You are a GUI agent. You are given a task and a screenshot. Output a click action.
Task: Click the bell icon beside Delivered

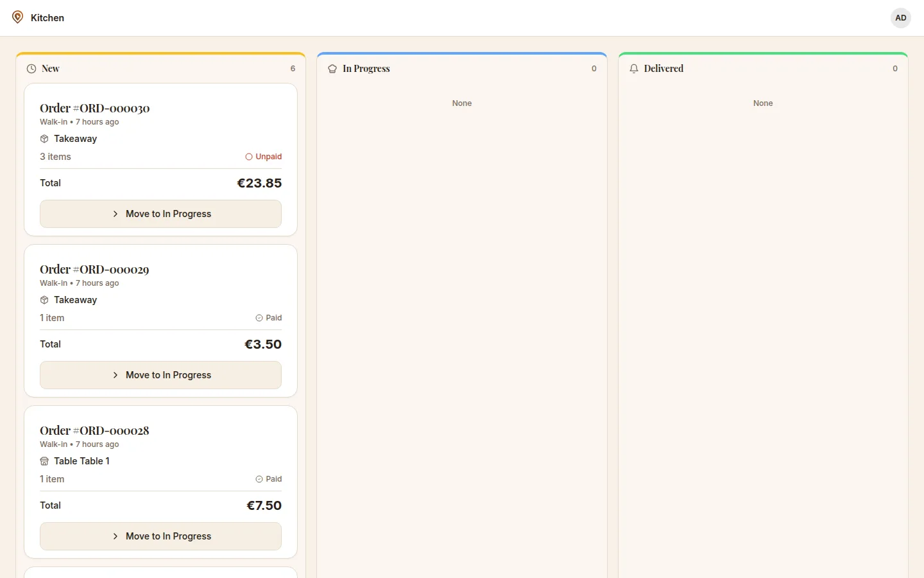(634, 69)
